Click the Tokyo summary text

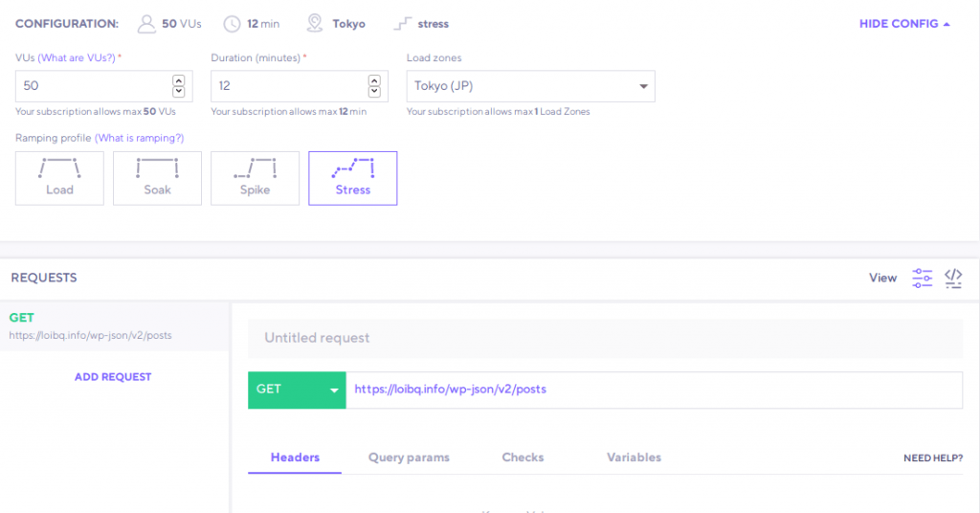348,24
